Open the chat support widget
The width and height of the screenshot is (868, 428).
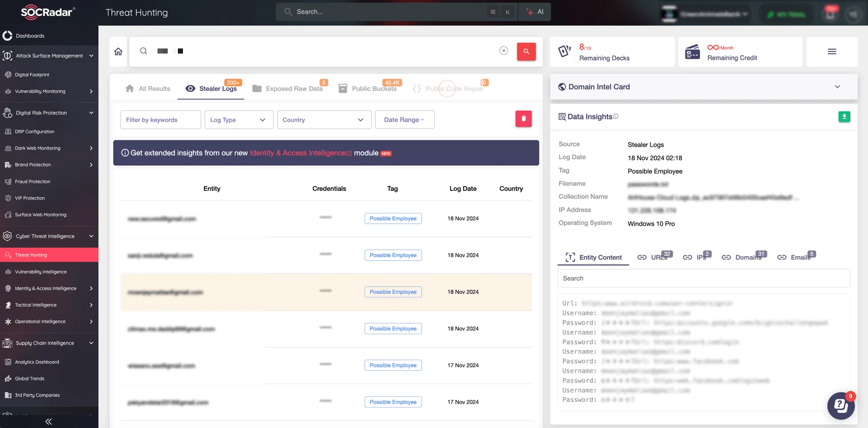click(841, 406)
